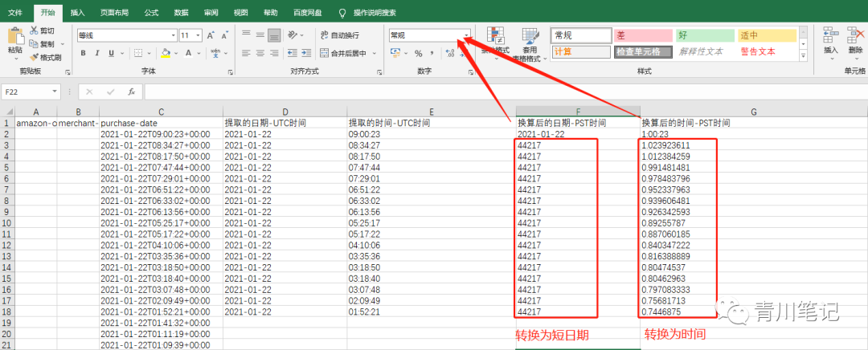Open the Alignment (对齐方式) dialog launcher
This screenshot has height=350, width=868.
(x=379, y=72)
